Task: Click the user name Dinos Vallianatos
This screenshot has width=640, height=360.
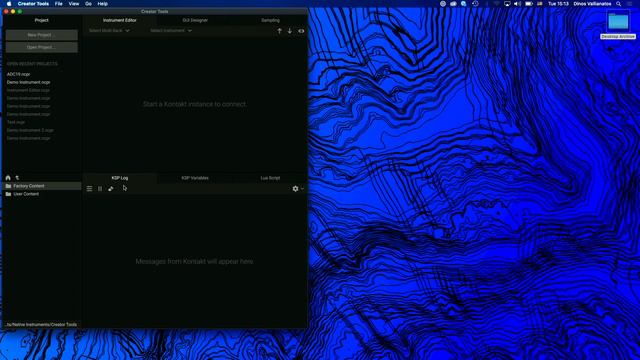Action: (x=592, y=4)
